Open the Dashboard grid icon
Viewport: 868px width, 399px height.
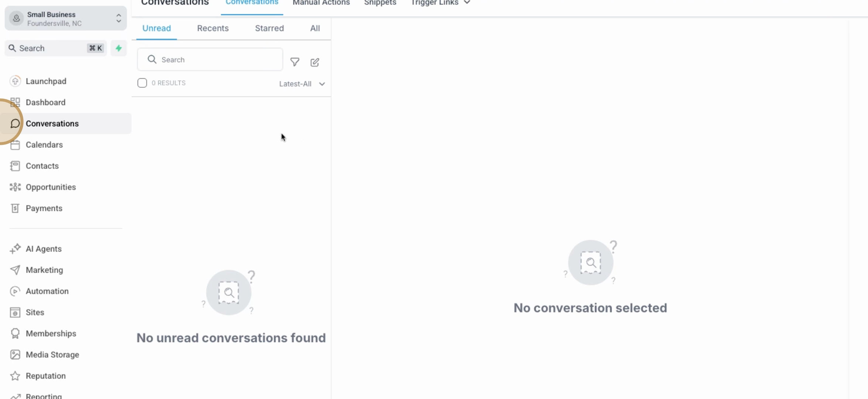tap(15, 102)
